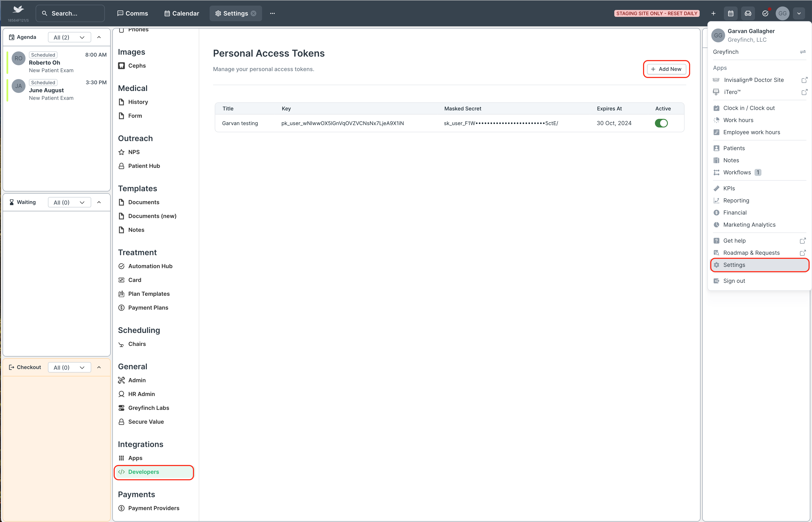Close the Settings tab with its x icon

coord(253,14)
